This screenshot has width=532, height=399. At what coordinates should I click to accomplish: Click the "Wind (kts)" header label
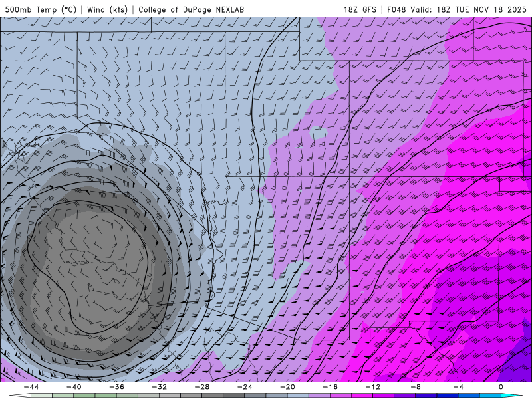click(107, 10)
